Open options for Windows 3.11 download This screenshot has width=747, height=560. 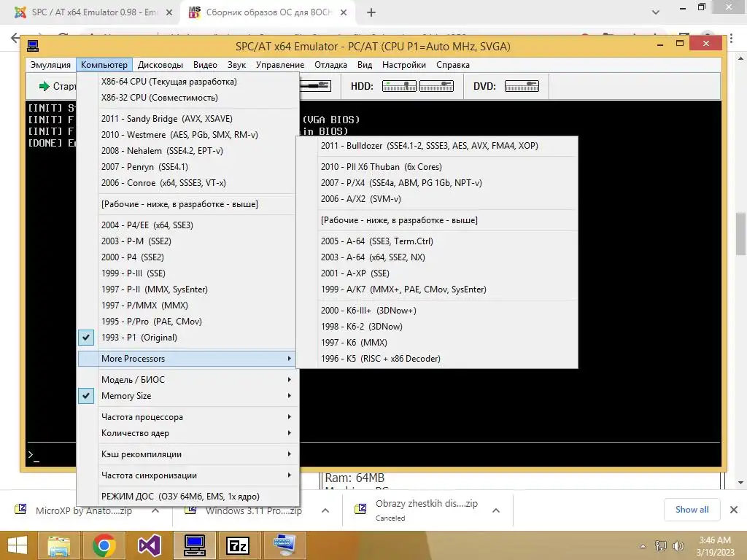(x=325, y=510)
